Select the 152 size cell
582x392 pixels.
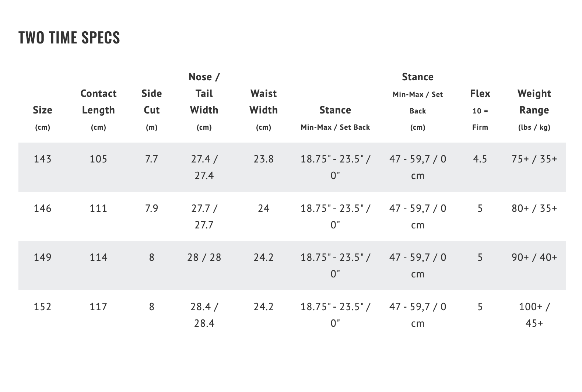point(42,307)
